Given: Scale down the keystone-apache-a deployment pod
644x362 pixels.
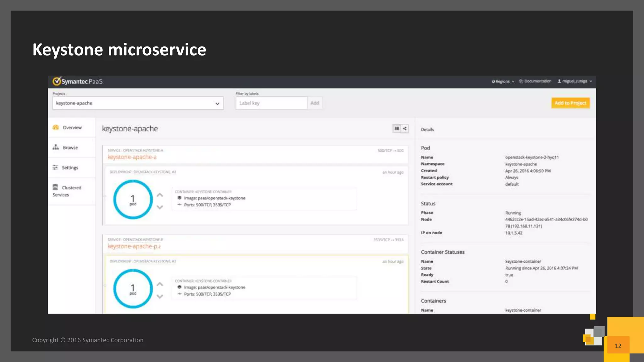Looking at the screenshot, I should pyautogui.click(x=160, y=207).
